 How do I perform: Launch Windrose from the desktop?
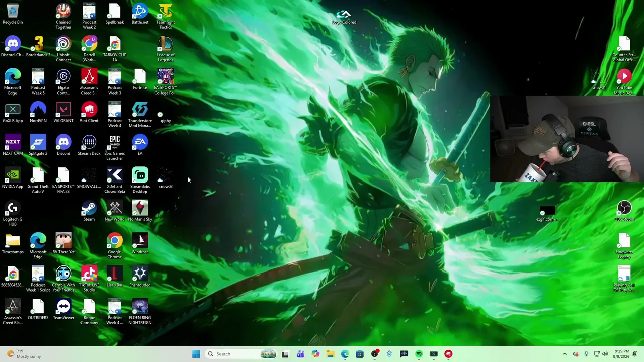click(140, 244)
